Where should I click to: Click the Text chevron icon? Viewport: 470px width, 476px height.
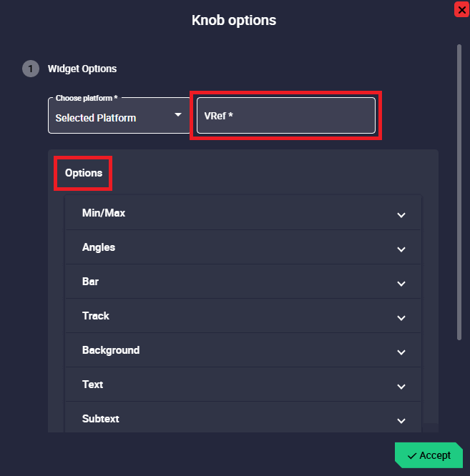pos(401,386)
